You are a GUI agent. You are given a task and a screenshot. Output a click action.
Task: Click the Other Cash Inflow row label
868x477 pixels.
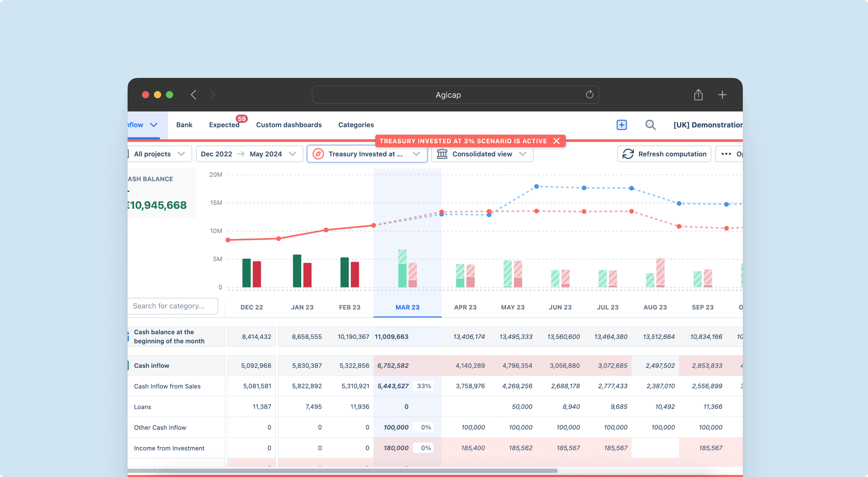click(x=160, y=428)
